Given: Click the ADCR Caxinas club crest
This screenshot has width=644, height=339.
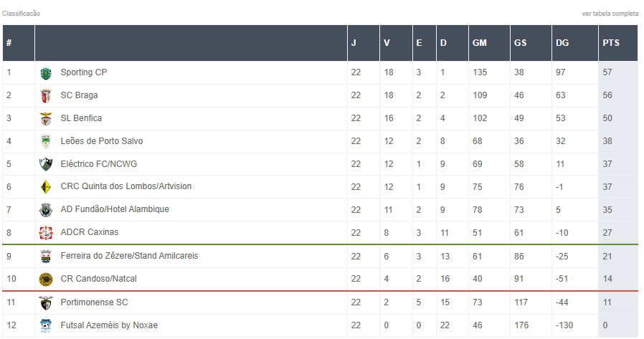Looking at the screenshot, I should tap(46, 233).
